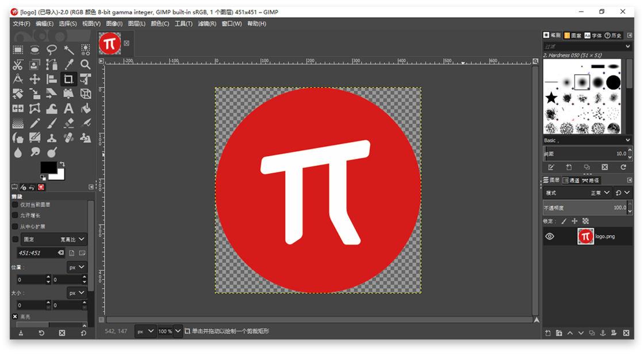Reset tool options to defaults
Viewport: 644px width, 355px height.
click(x=84, y=333)
